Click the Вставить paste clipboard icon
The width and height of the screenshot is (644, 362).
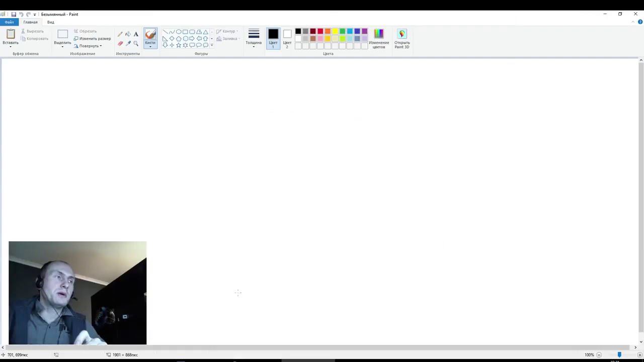(11, 34)
